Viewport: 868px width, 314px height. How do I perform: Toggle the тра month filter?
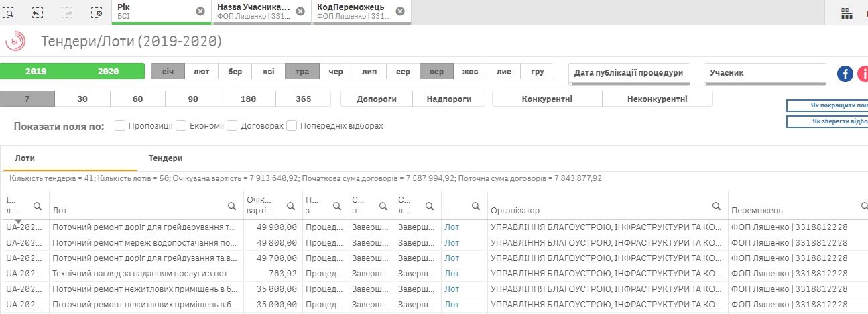(x=302, y=72)
